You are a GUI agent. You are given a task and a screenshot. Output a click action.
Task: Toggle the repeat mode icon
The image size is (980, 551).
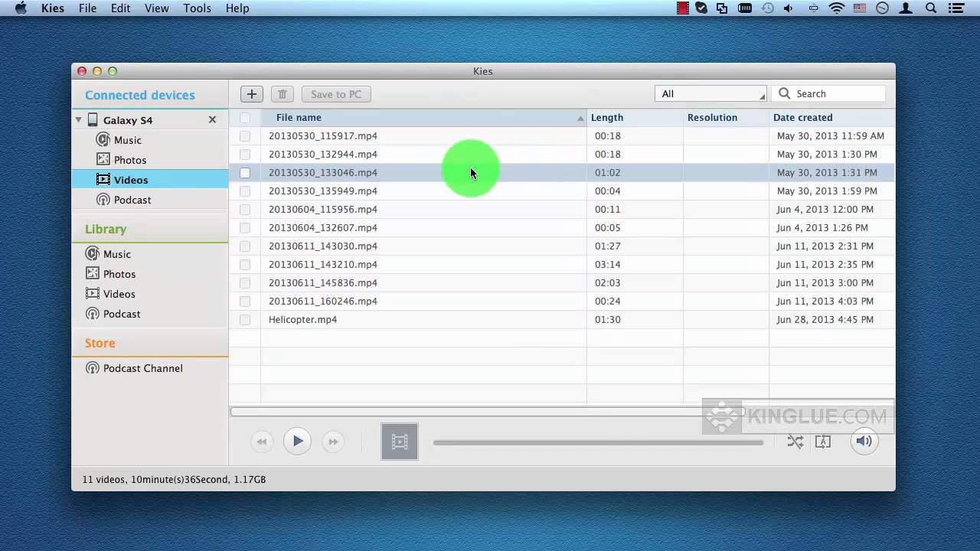[823, 442]
